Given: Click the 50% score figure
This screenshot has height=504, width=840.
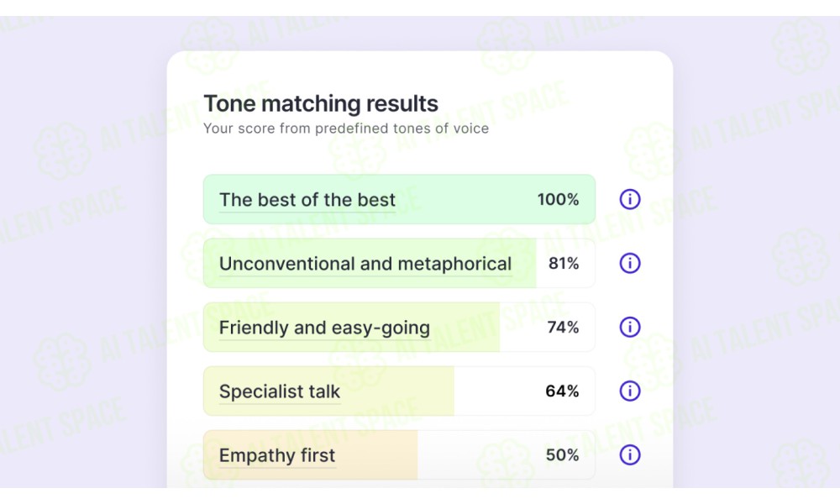Looking at the screenshot, I should 562,454.
